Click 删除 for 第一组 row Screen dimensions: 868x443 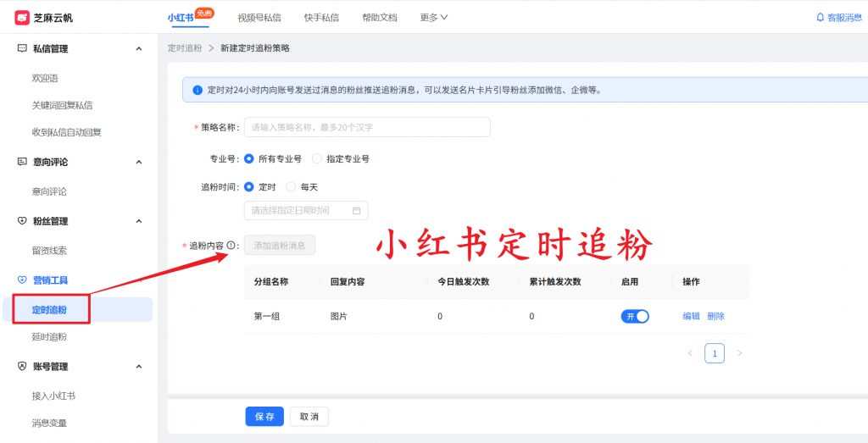715,316
